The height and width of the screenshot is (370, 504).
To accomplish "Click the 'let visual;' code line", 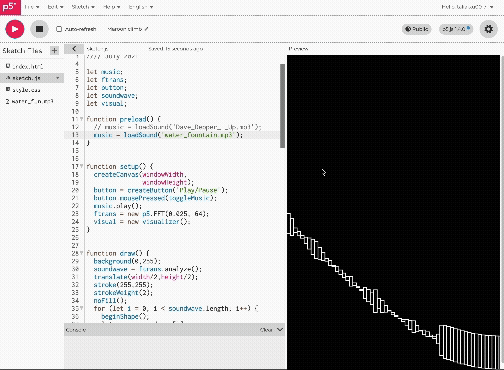I will pos(107,103).
